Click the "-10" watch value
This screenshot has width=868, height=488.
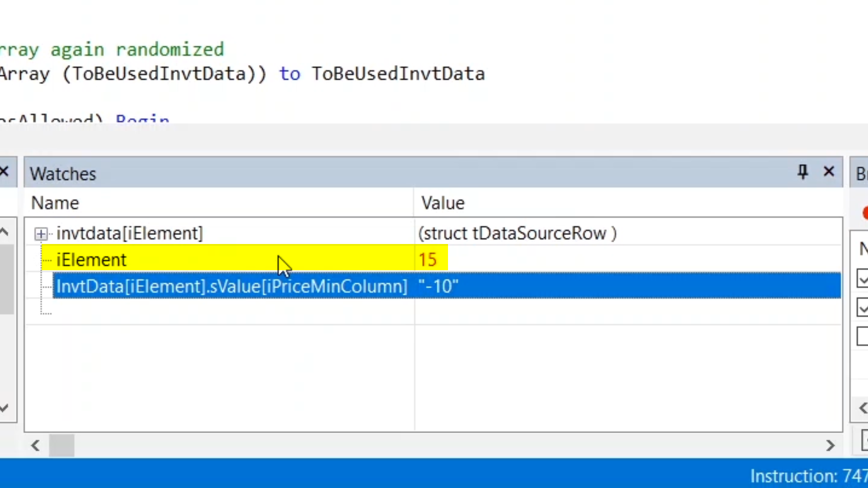pyautogui.click(x=438, y=286)
